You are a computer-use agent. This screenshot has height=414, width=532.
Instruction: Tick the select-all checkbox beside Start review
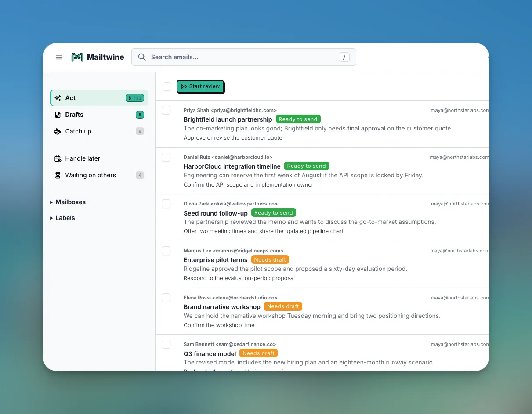pos(167,86)
